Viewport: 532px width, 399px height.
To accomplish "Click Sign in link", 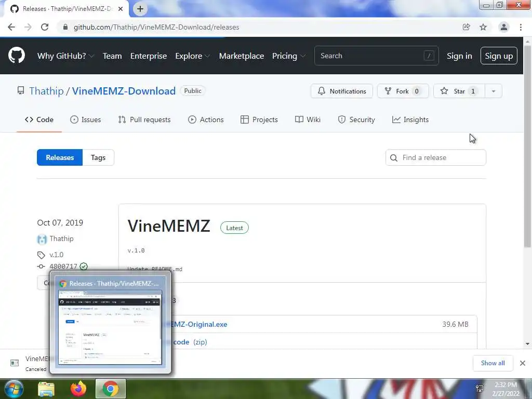I will click(x=459, y=56).
